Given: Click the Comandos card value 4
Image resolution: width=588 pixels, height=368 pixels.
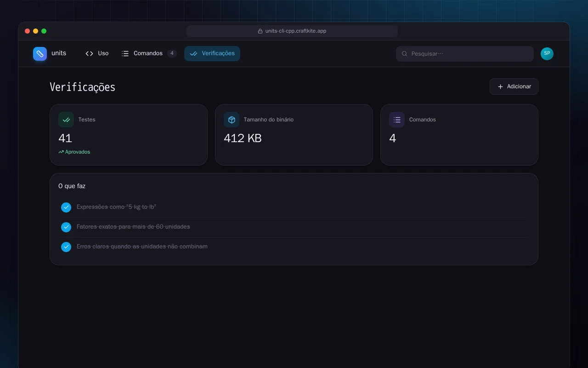Looking at the screenshot, I should pyautogui.click(x=393, y=138).
